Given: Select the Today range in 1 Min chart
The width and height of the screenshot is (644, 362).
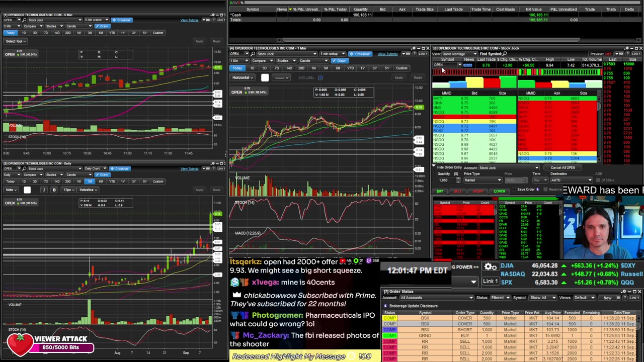Looking at the screenshot, I should [237, 68].
